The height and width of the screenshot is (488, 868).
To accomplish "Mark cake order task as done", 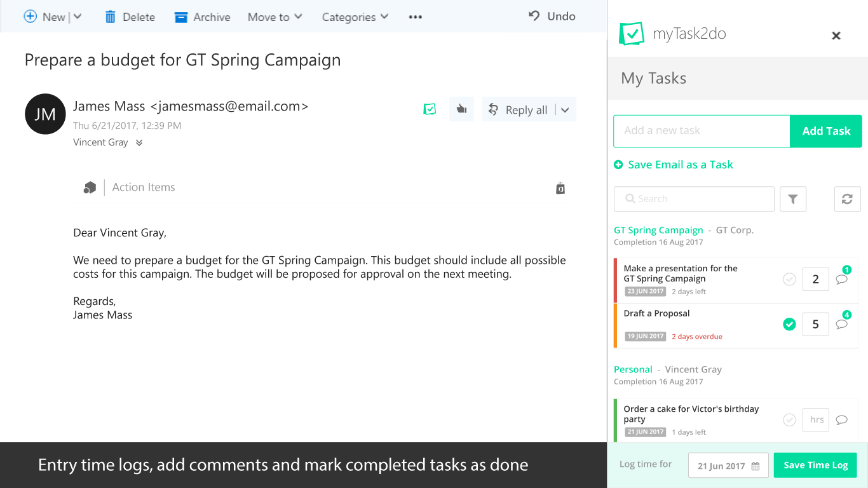I will click(x=789, y=419).
